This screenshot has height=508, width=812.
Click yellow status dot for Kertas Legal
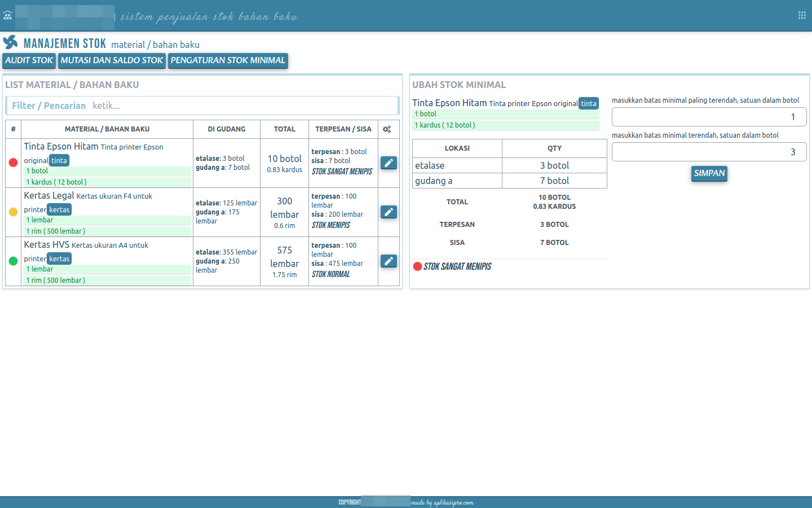(x=14, y=212)
